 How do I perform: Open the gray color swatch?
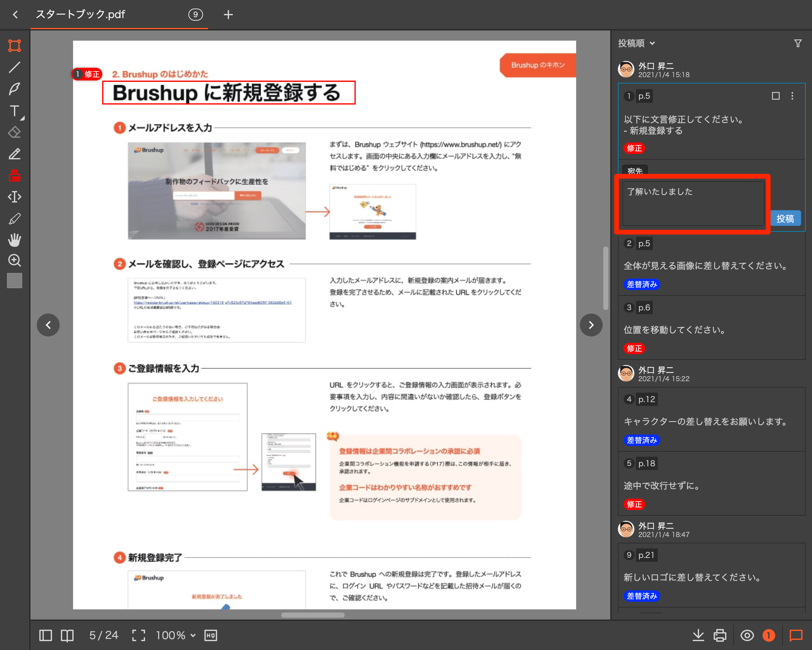tap(15, 281)
